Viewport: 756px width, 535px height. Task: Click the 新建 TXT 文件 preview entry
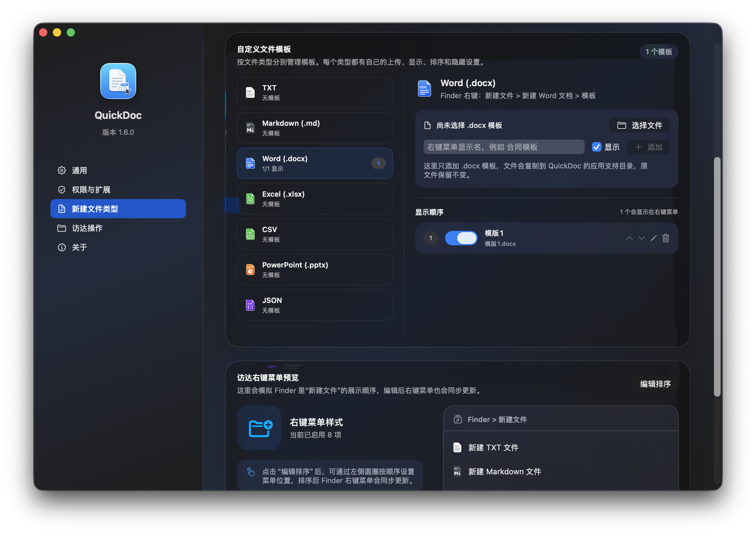(x=561, y=447)
